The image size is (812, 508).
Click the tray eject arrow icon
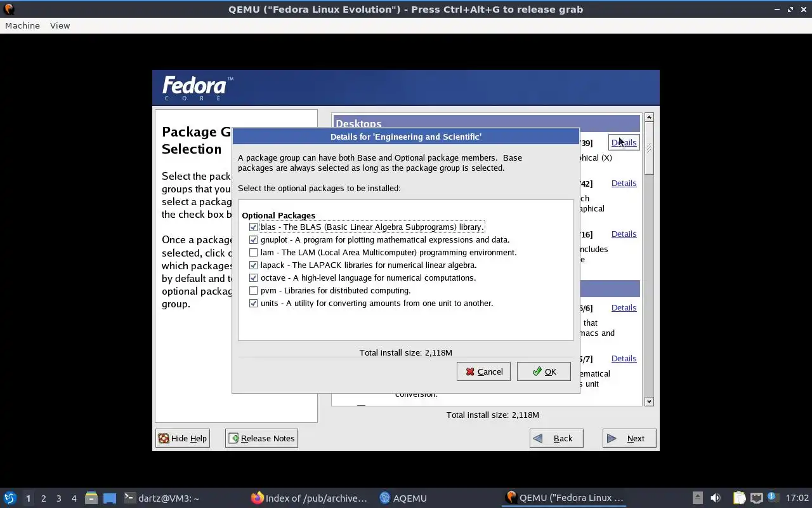point(697,498)
